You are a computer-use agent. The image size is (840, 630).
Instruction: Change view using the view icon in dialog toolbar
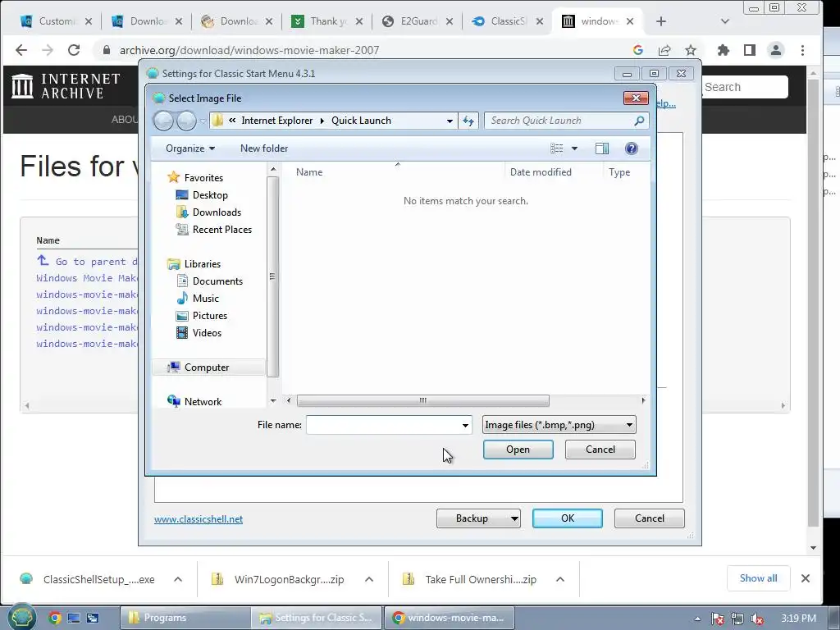[557, 148]
